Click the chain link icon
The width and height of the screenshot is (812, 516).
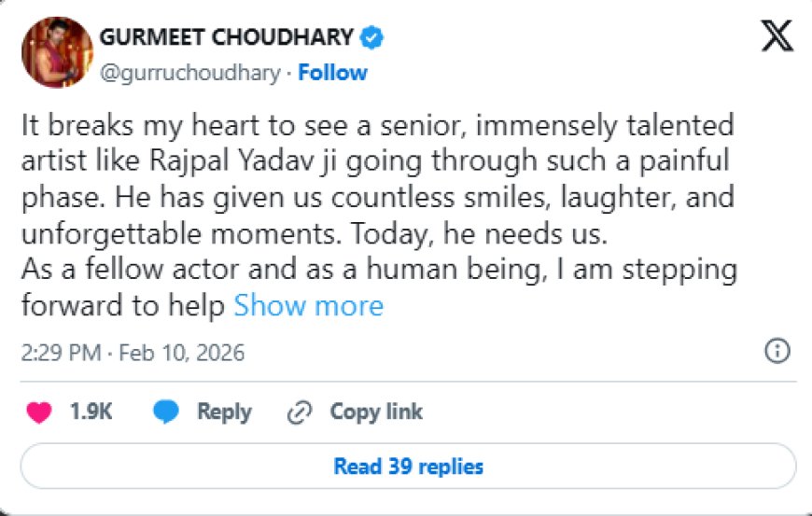pyautogui.click(x=300, y=412)
